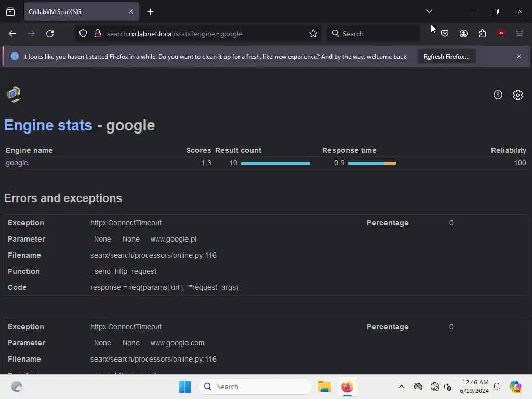This screenshot has height=399, width=532.
Task: Open the SearXNG About info icon
Action: tap(498, 95)
